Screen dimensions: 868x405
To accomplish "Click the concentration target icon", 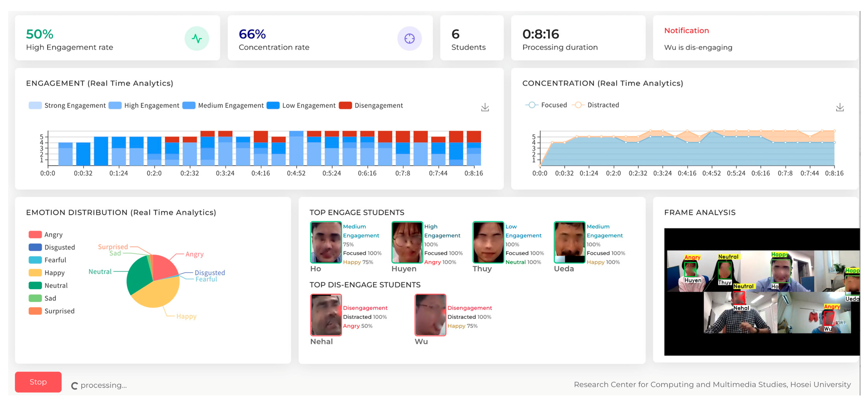I will 409,39.
